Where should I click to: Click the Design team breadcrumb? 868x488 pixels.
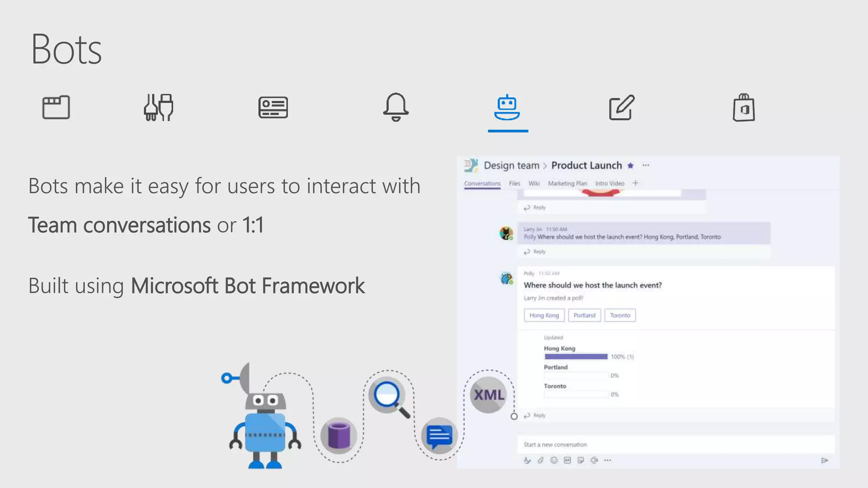[512, 165]
